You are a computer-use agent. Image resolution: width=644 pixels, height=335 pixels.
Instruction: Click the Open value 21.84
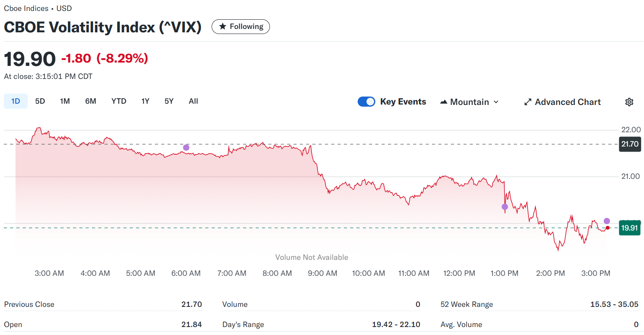coord(191,325)
